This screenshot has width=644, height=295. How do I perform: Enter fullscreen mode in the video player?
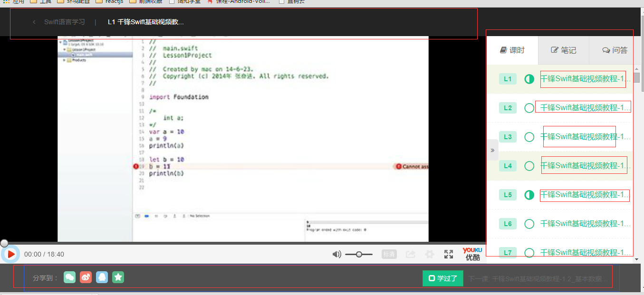point(449,254)
